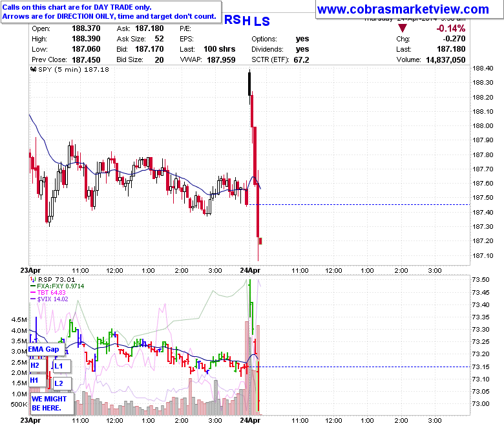Image resolution: width=504 pixels, height=426 pixels.
Task: Click the 187.10 price axis label
Action: [483, 255]
